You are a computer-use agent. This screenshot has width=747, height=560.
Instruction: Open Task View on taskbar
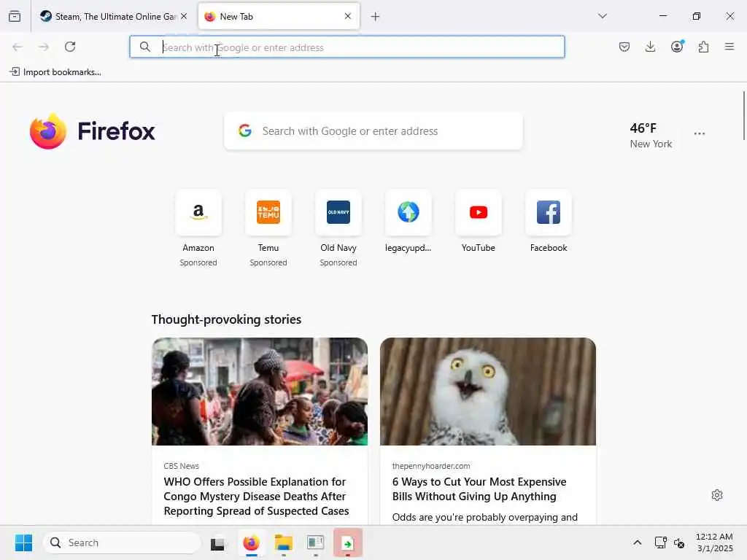217,542
